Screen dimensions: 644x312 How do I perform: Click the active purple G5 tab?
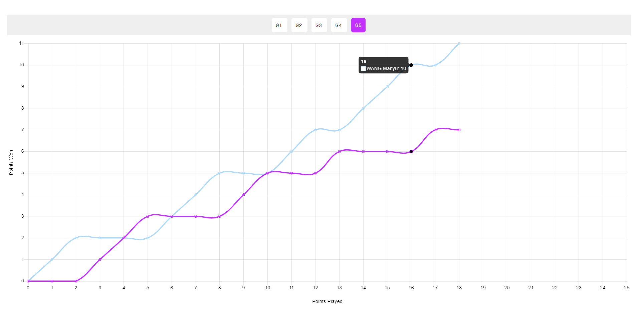[358, 25]
